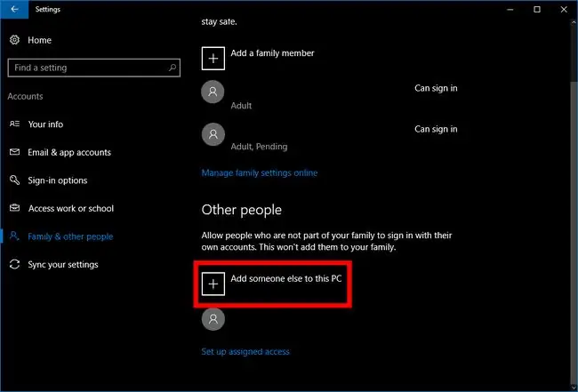Image resolution: width=578 pixels, height=392 pixels.
Task: Select the avatar of the Adult family member
Action: coord(213,92)
